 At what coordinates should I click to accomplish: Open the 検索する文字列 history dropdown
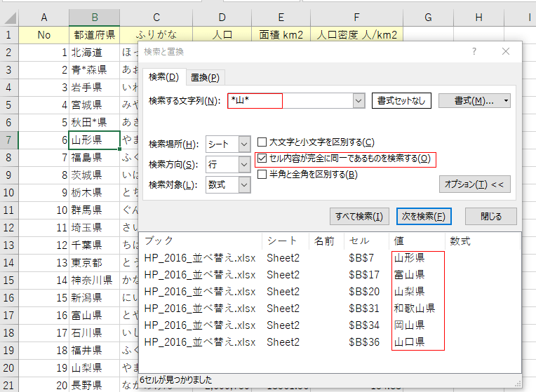tap(359, 101)
